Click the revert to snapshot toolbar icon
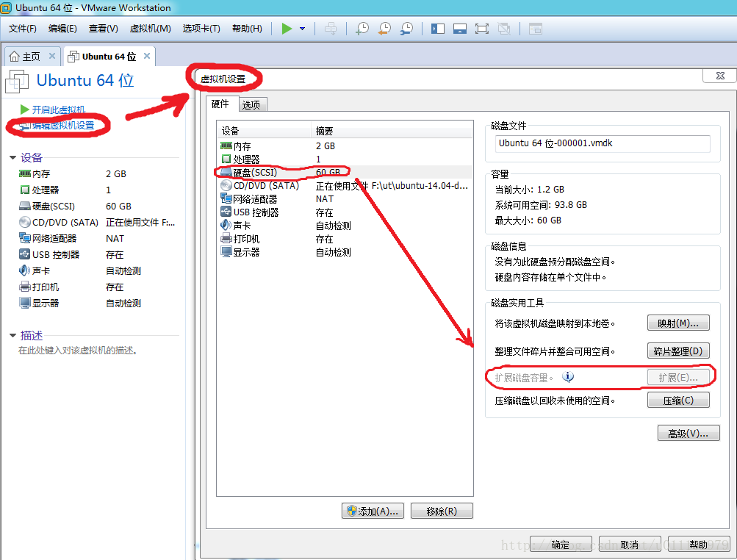This screenshot has height=560, width=737. click(x=384, y=29)
